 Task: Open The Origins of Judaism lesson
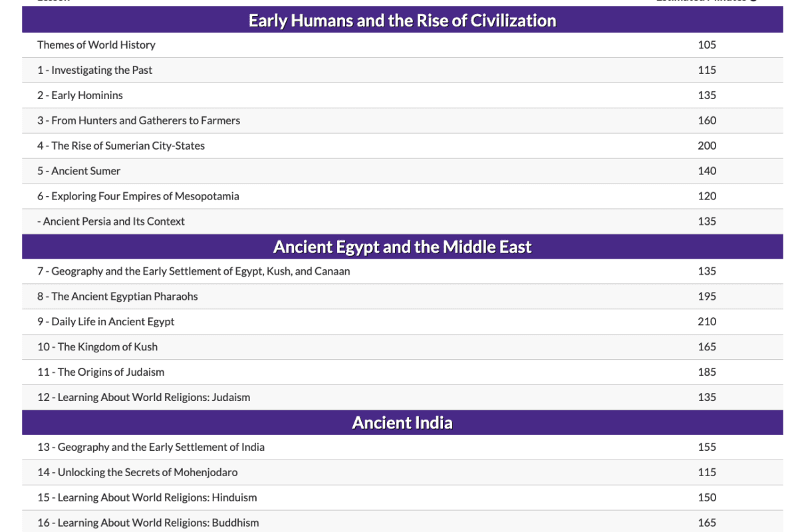point(101,372)
